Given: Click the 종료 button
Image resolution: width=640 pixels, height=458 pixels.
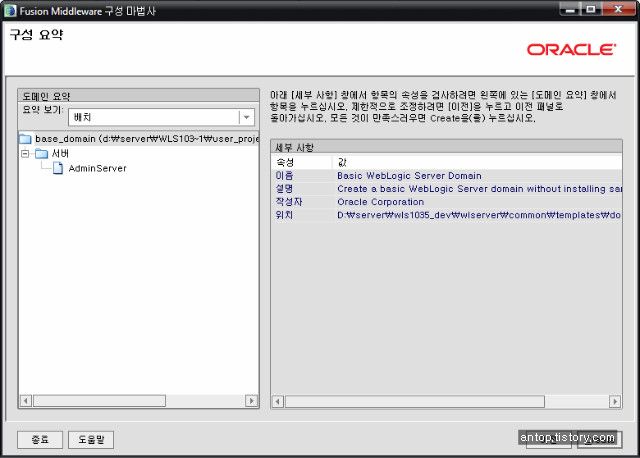Looking at the screenshot, I should pos(40,440).
